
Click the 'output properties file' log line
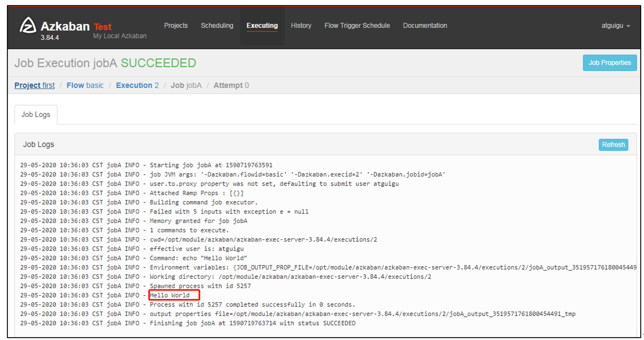(298, 313)
